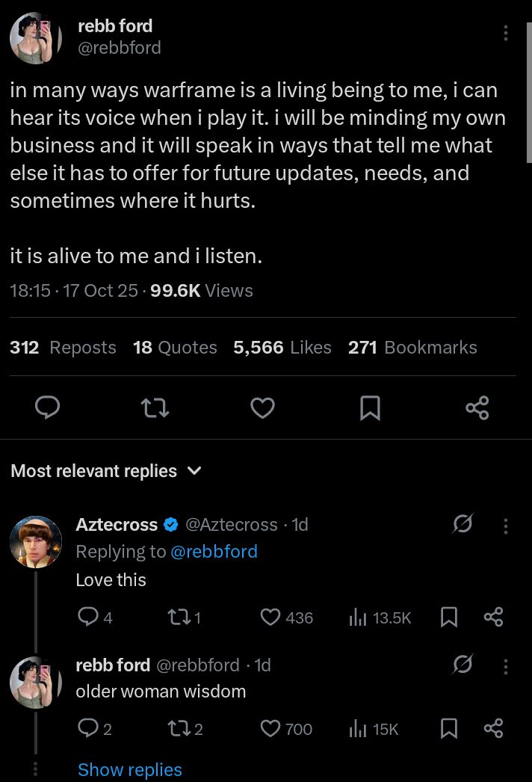This screenshot has width=532, height=782.
Task: View the 18 Quotes list
Action: [x=175, y=348]
